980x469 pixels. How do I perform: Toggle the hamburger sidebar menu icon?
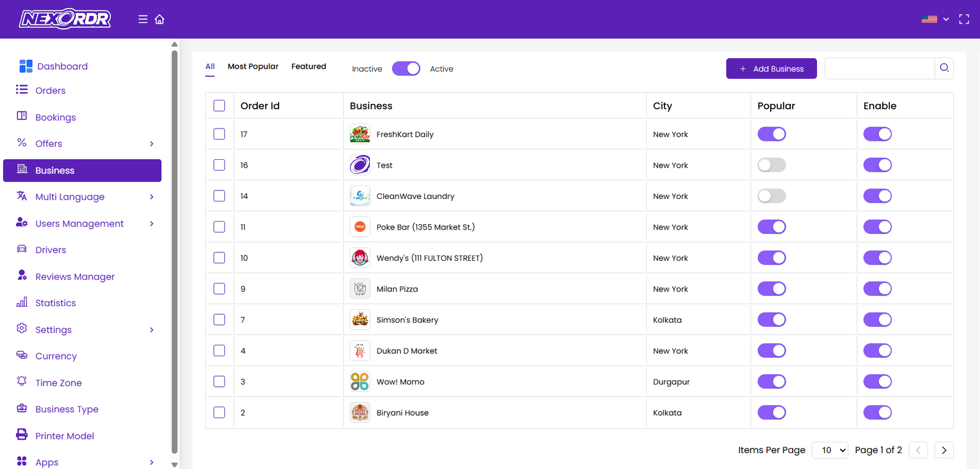tap(143, 19)
